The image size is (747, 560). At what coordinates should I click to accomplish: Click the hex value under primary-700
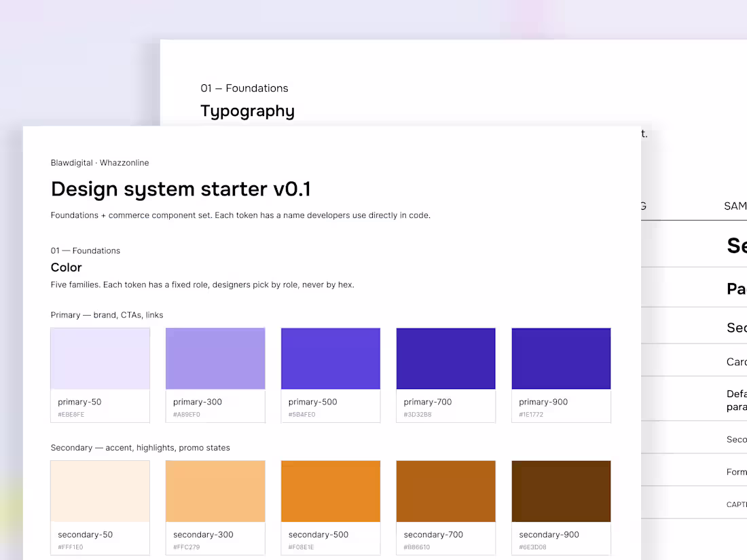[x=418, y=415]
